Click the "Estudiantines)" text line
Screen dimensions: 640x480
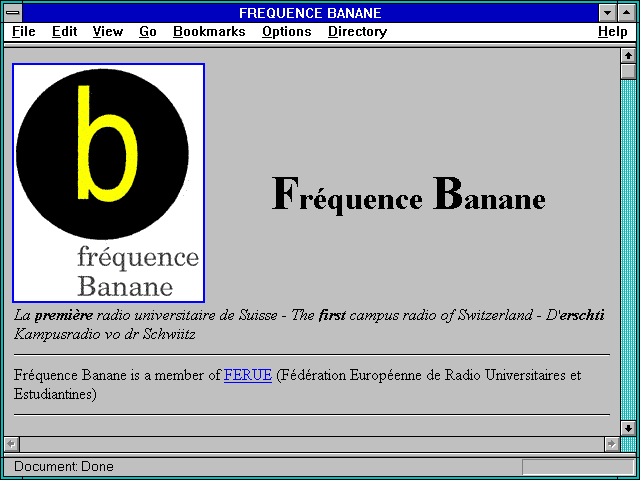coord(55,394)
